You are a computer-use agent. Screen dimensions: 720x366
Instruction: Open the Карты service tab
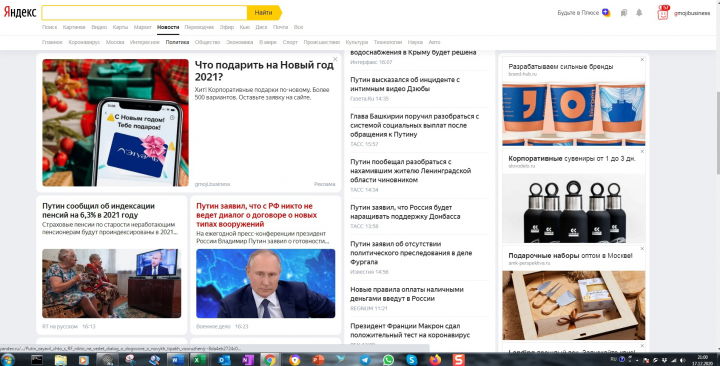(120, 27)
